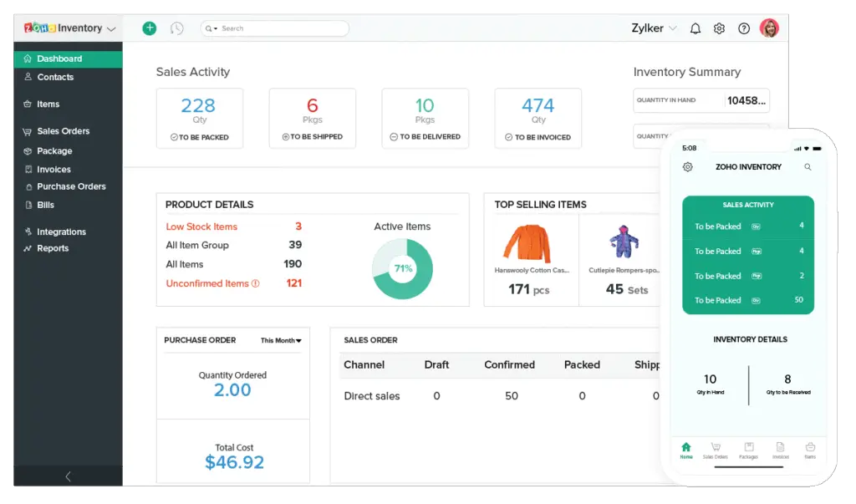Tap the mobile app search magnifier
This screenshot has height=504, width=856.
(808, 167)
